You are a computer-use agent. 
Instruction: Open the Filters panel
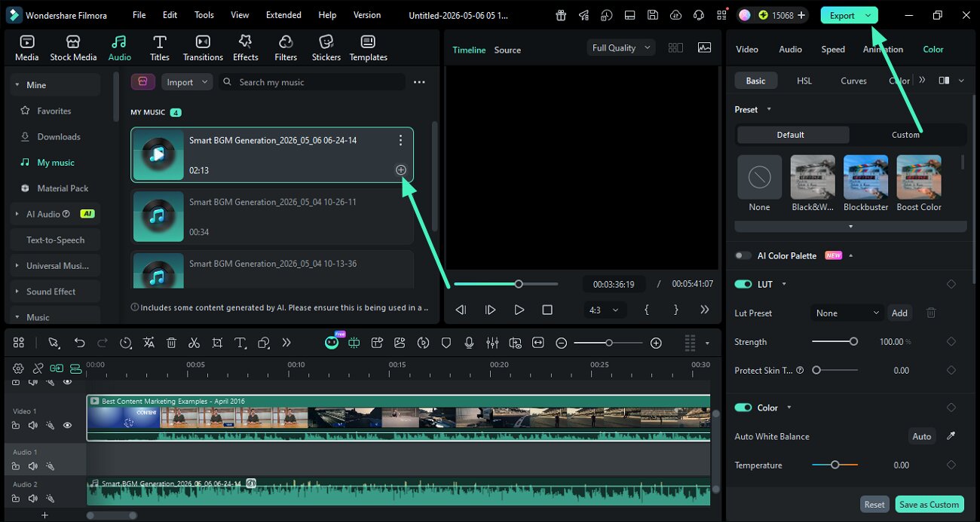pos(286,48)
